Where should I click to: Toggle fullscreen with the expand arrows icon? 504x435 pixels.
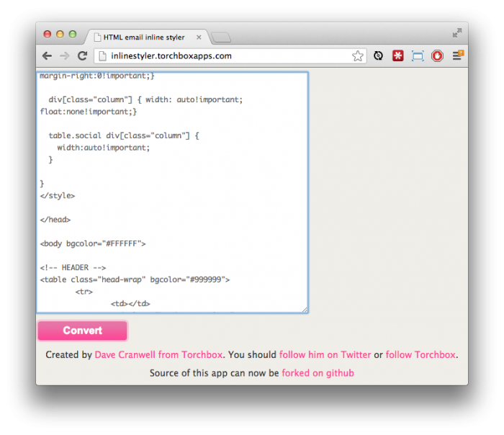click(457, 33)
